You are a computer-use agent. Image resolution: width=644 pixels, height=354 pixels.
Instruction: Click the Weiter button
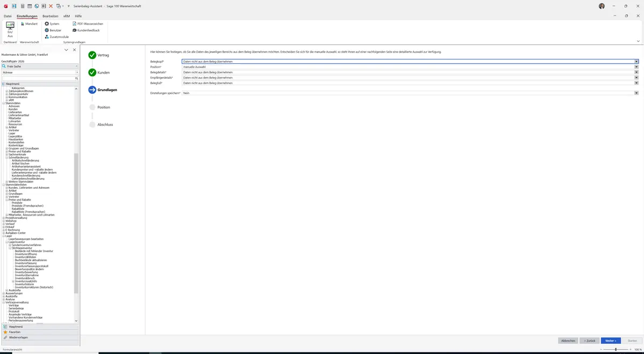[x=611, y=341]
